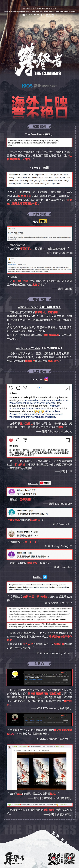Image resolution: width=79 pixels, height=868 pixels.
Task: Select the 权威媒体 section header
Action: click(x=39, y=126)
